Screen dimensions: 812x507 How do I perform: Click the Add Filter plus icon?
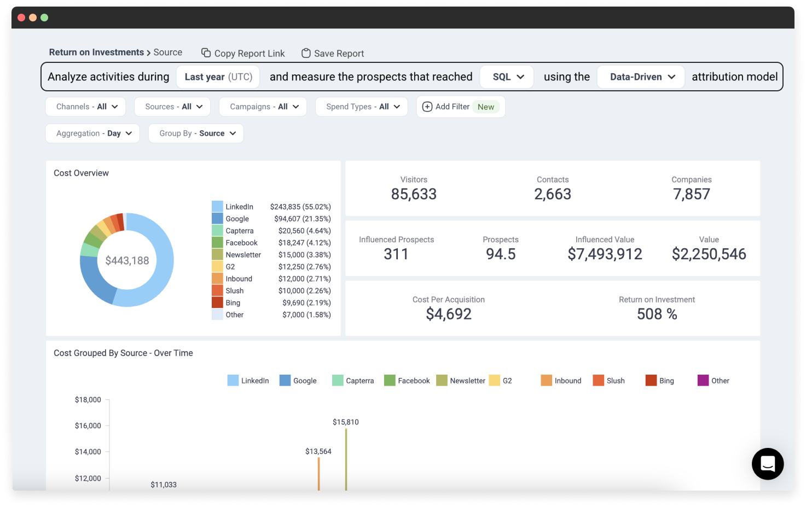427,107
